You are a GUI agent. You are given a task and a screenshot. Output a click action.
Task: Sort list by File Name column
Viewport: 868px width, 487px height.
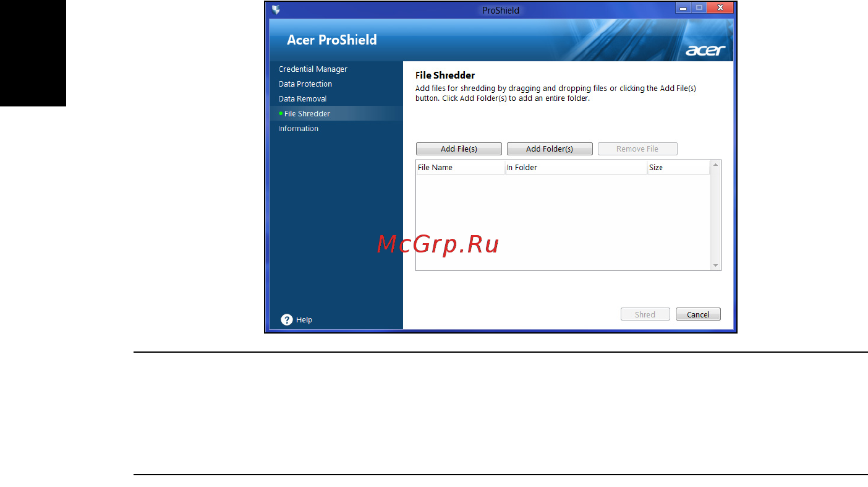(461, 168)
